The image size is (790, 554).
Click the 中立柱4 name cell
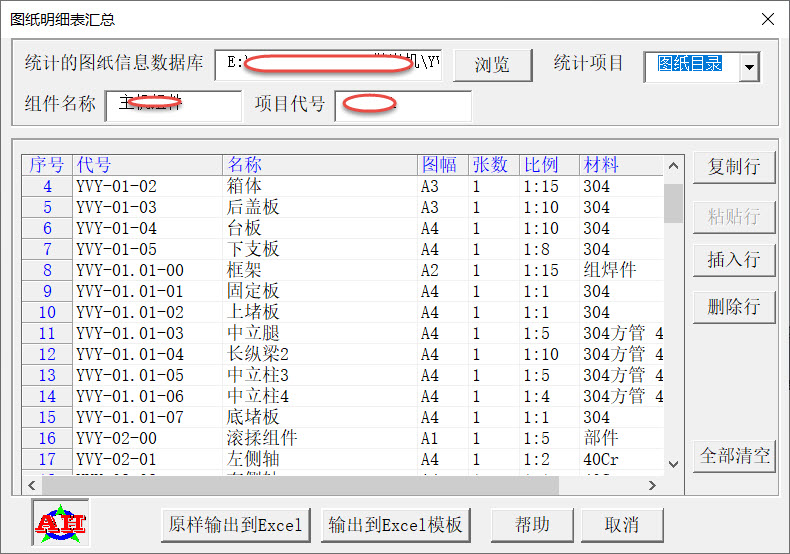[x=320, y=396]
